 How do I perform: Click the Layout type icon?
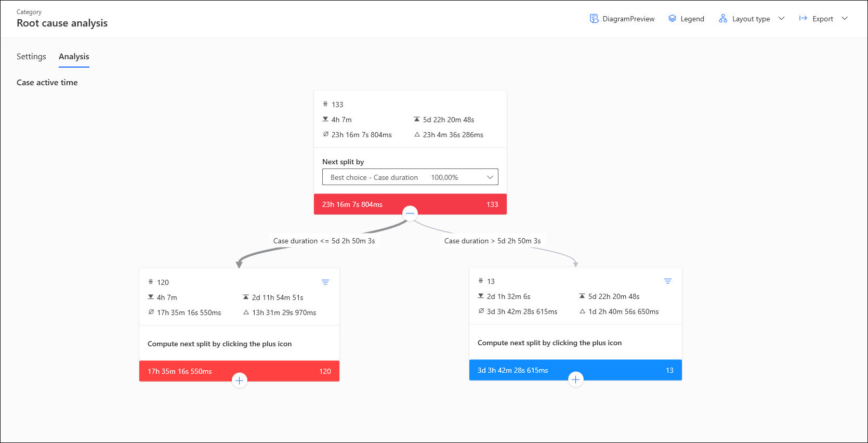tap(723, 19)
